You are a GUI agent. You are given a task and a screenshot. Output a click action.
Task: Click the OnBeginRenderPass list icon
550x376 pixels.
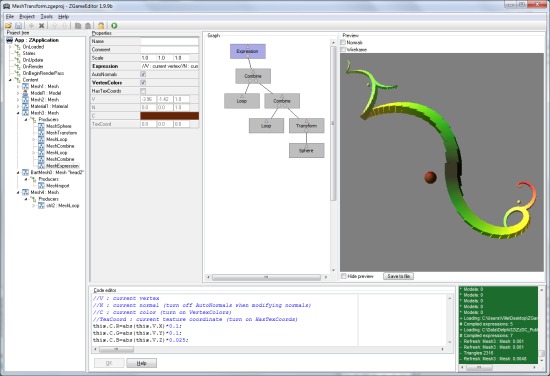(18, 73)
